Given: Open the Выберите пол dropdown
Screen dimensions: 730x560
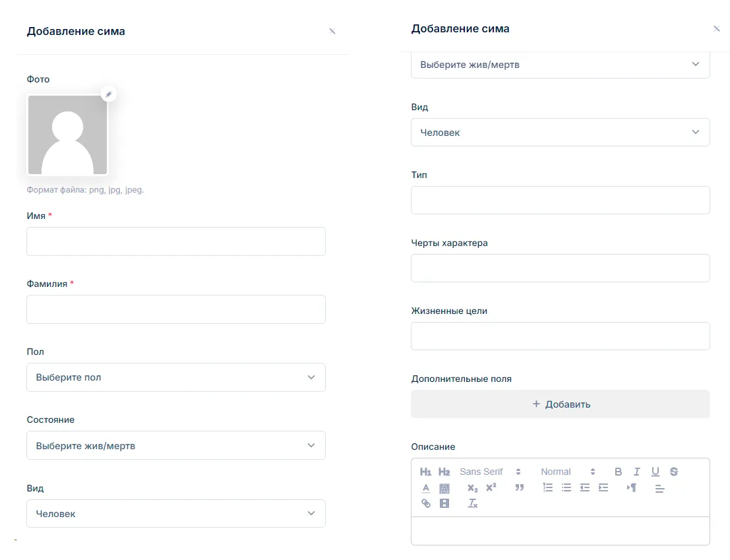Looking at the screenshot, I should 176,377.
